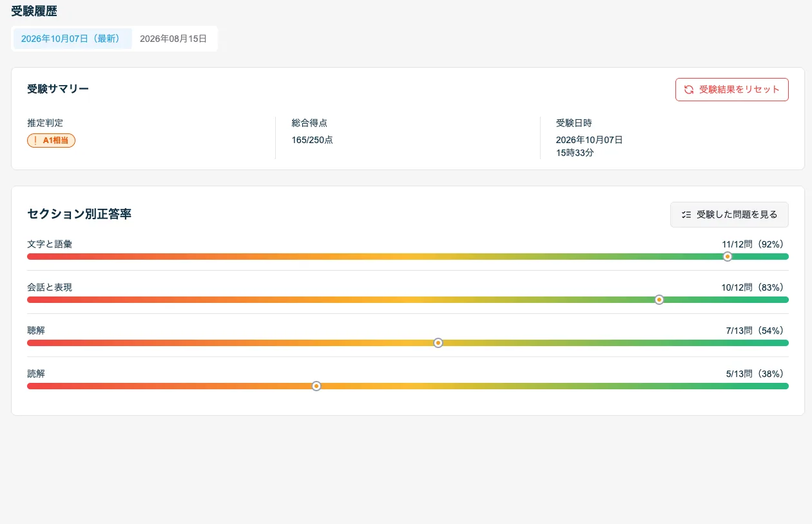Click the 推定判定 label
Screen dimensions: 812x524
pos(45,123)
